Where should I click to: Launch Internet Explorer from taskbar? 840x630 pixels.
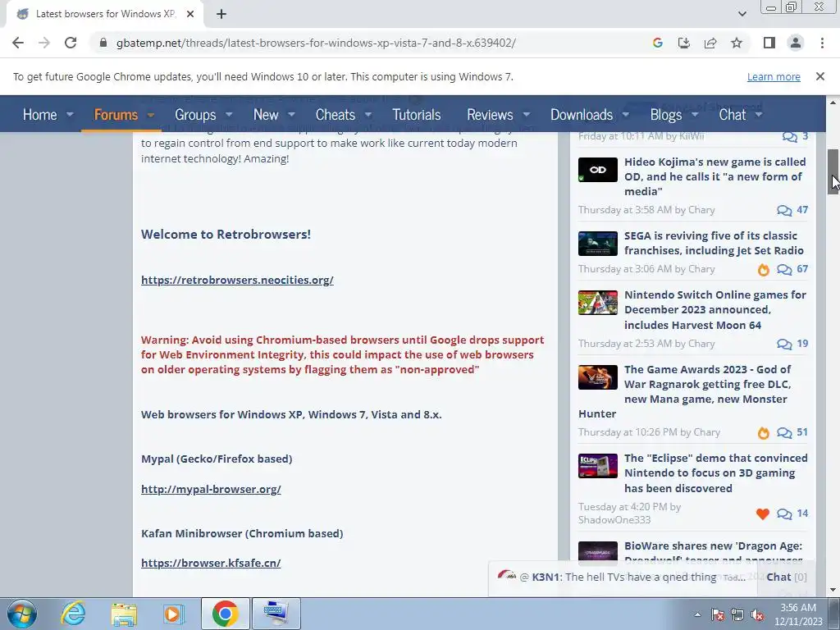coord(73,614)
